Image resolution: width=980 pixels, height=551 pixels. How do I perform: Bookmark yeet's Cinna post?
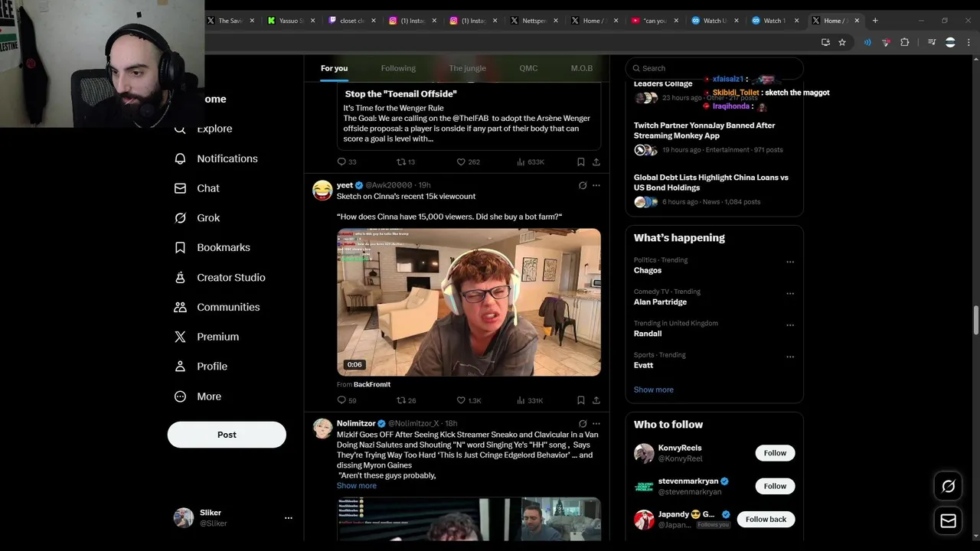(x=580, y=400)
